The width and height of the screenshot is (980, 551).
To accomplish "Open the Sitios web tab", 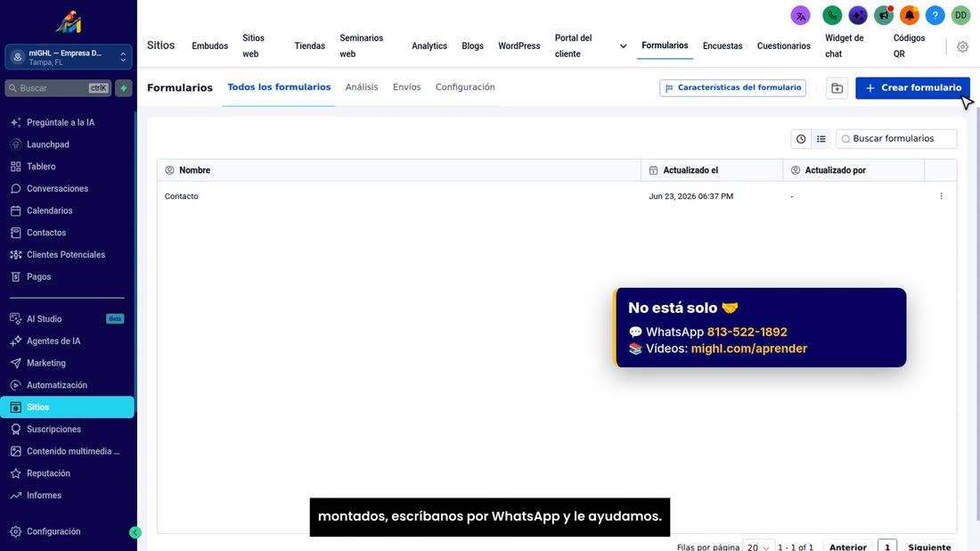I will coord(254,46).
